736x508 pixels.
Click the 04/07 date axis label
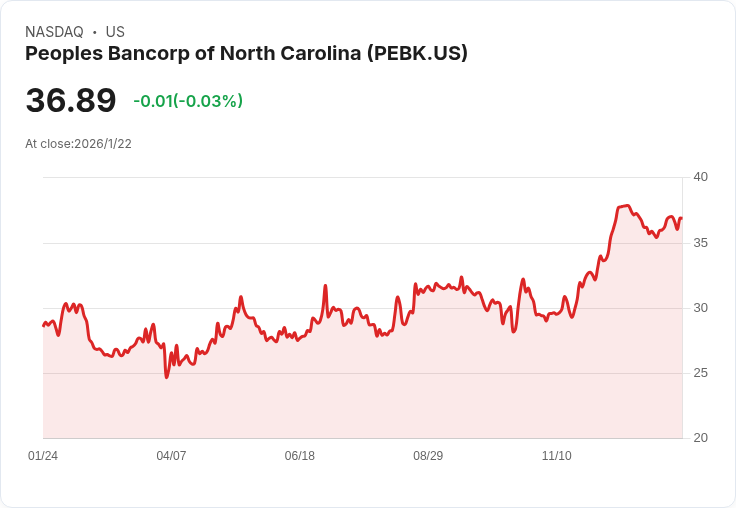click(171, 456)
